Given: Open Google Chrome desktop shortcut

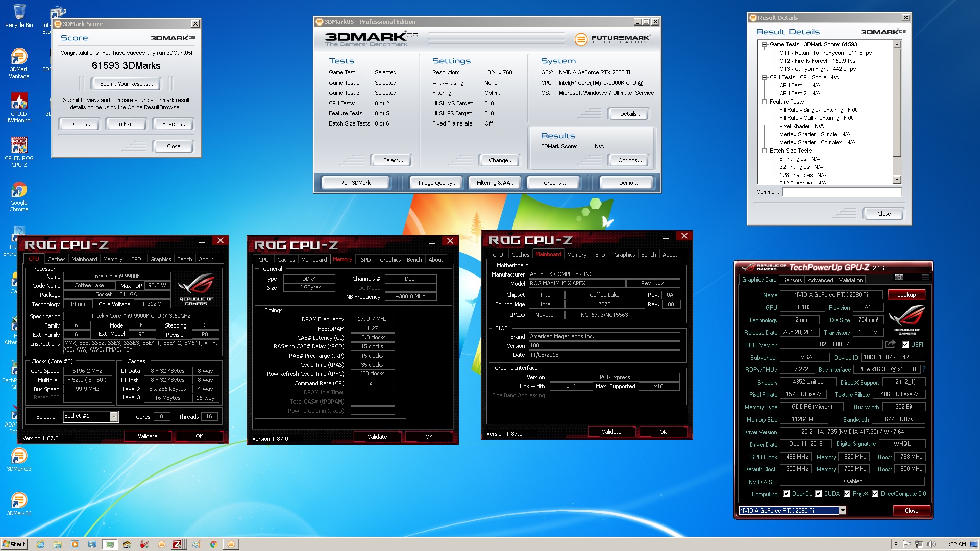Looking at the screenshot, I should (x=19, y=197).
